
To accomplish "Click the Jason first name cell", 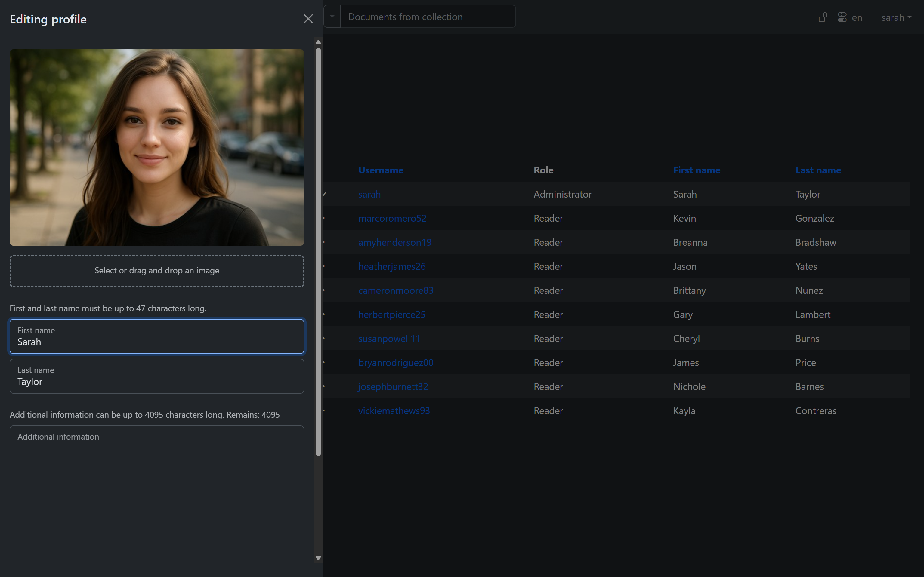I will pyautogui.click(x=685, y=266).
